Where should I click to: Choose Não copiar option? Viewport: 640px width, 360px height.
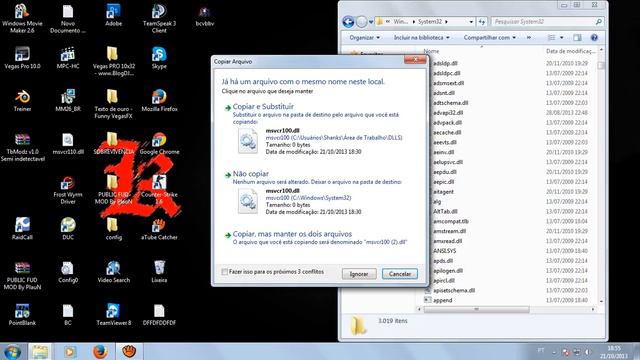tap(251, 174)
